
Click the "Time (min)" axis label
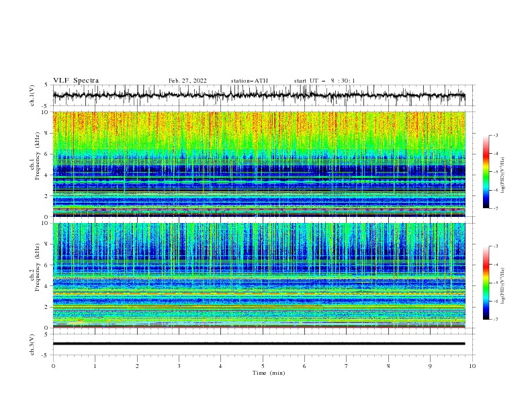(269, 373)
